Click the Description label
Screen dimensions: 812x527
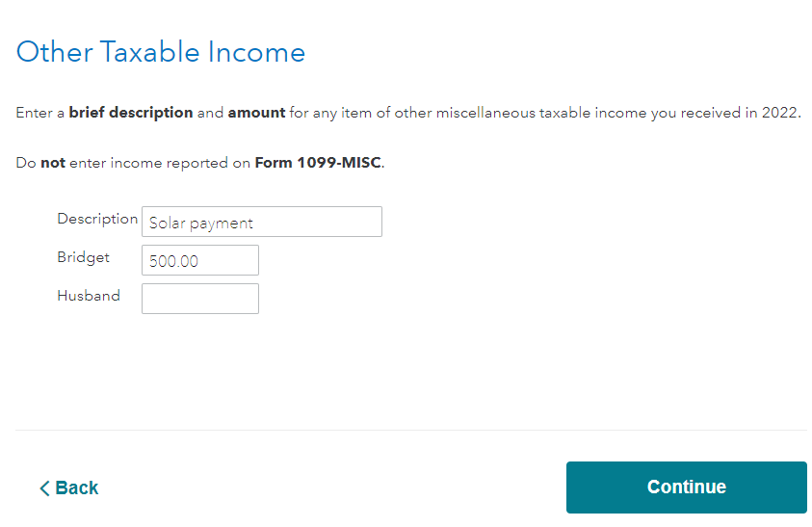coord(97,219)
